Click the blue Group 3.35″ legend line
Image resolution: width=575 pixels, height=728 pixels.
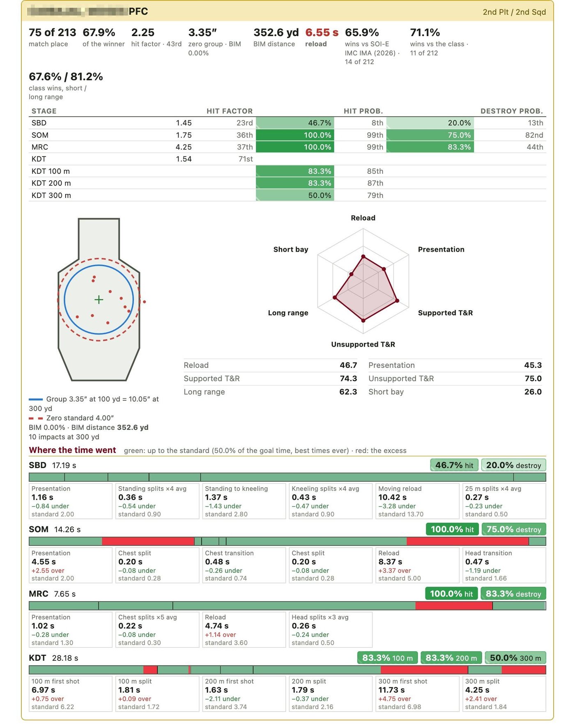[x=36, y=399]
